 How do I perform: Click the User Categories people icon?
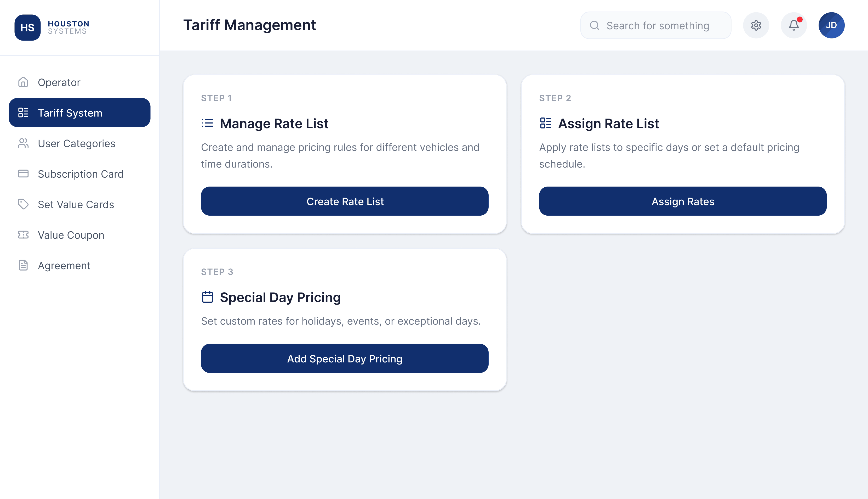[23, 143]
